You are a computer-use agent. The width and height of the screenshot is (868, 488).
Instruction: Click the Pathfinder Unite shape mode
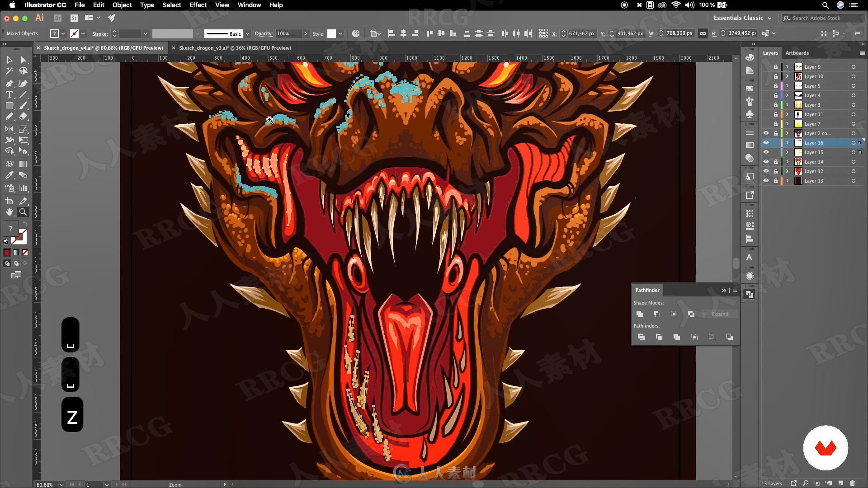point(639,314)
